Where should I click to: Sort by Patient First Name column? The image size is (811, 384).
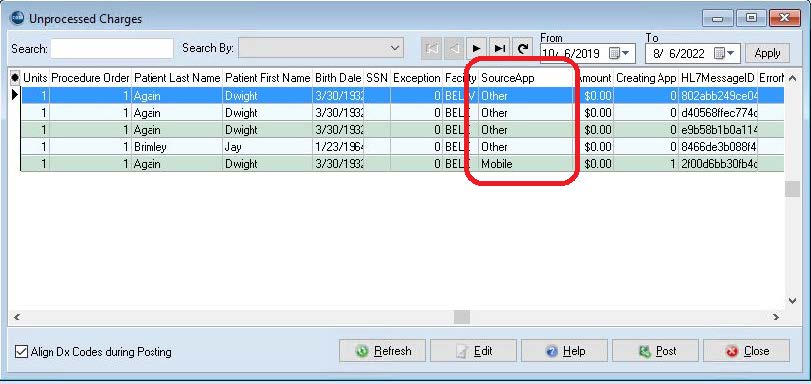[x=267, y=78]
